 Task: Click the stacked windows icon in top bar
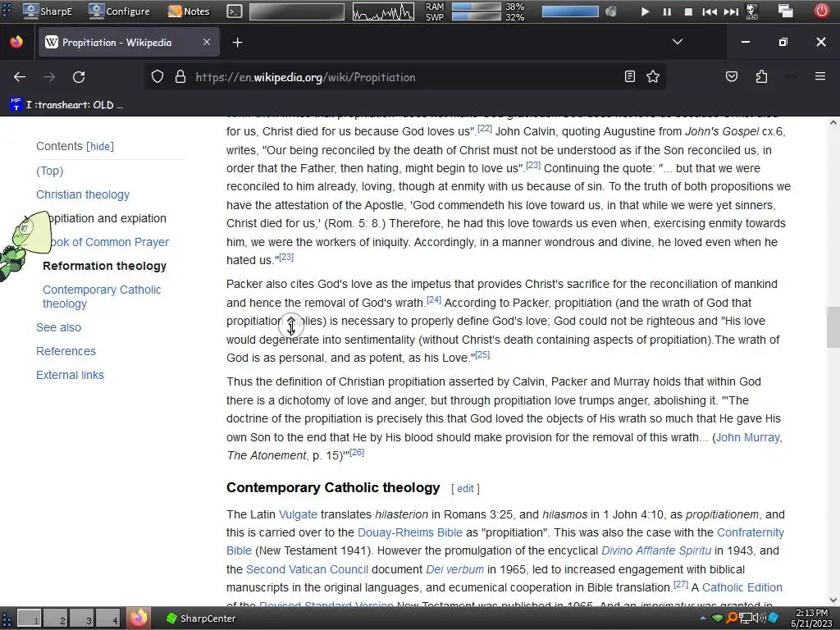click(x=786, y=11)
